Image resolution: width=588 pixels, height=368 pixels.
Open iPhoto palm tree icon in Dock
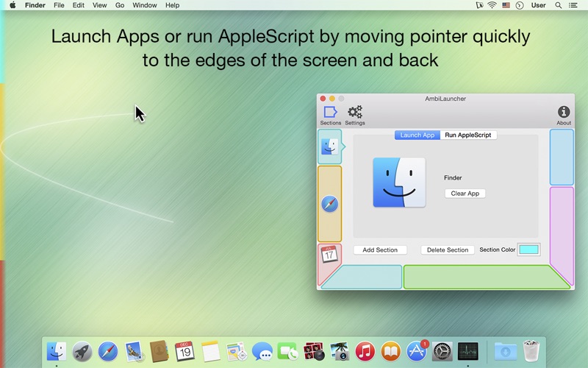coord(340,352)
